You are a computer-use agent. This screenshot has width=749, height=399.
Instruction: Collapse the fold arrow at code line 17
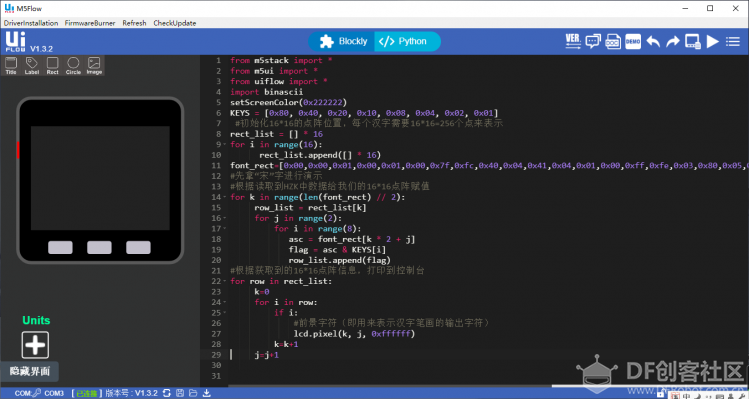[x=225, y=229]
